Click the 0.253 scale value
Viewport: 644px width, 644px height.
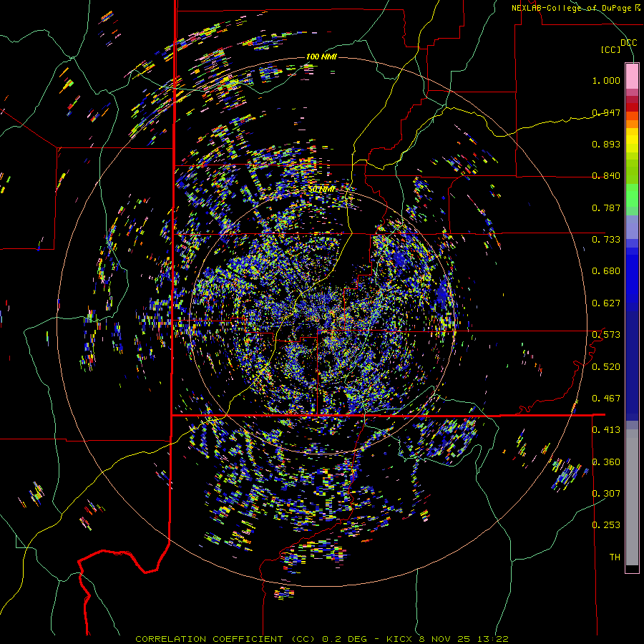(606, 525)
